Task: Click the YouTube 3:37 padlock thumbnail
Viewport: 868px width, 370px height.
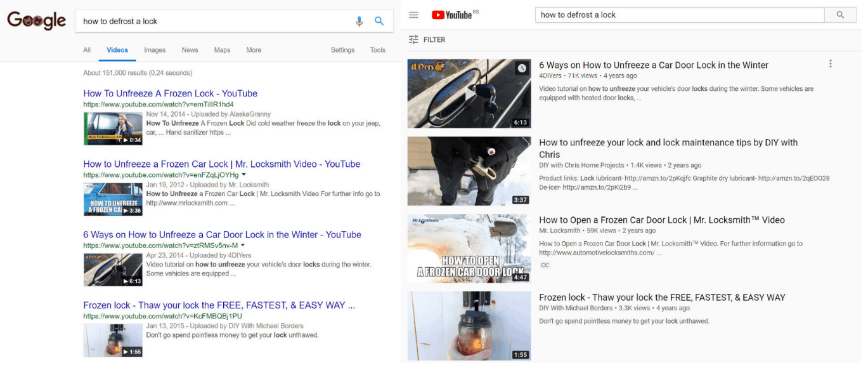Action: coord(469,171)
